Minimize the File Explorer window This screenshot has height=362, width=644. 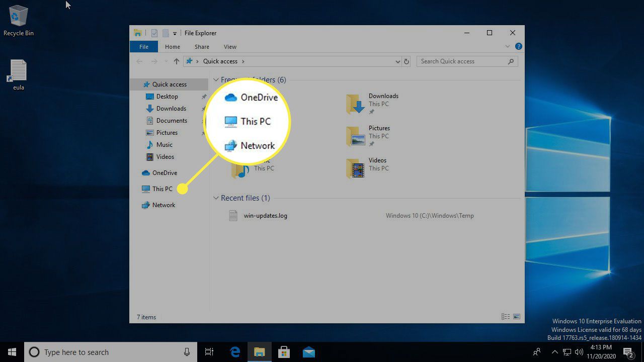[466, 33]
